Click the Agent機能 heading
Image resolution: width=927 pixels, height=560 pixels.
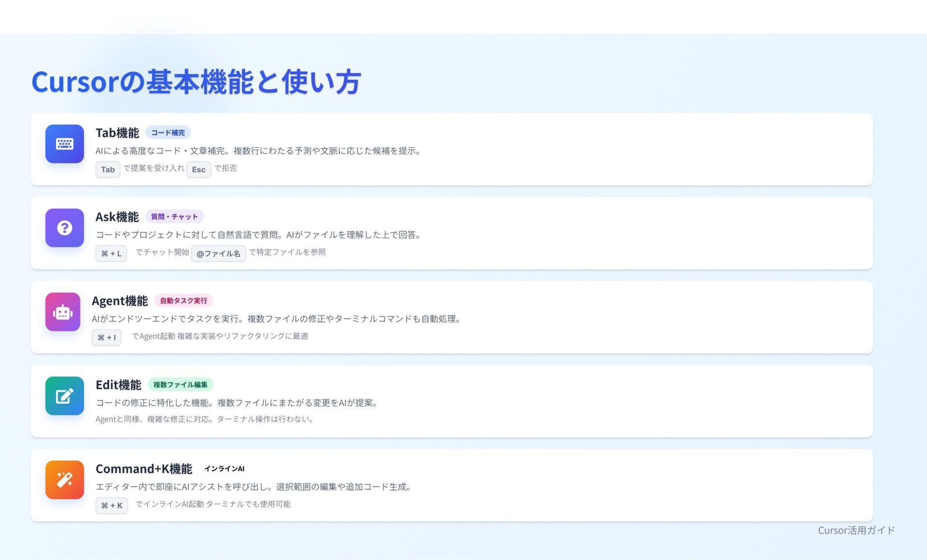click(x=120, y=301)
